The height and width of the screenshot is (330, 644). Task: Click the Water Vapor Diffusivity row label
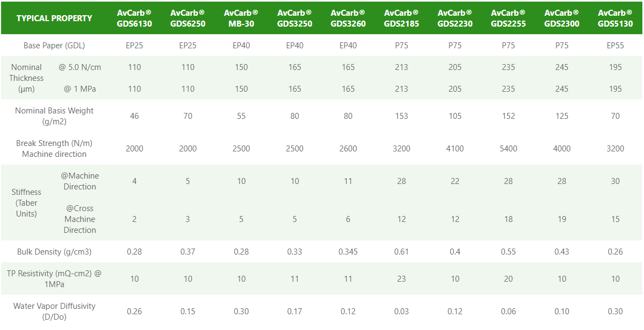tap(54, 312)
